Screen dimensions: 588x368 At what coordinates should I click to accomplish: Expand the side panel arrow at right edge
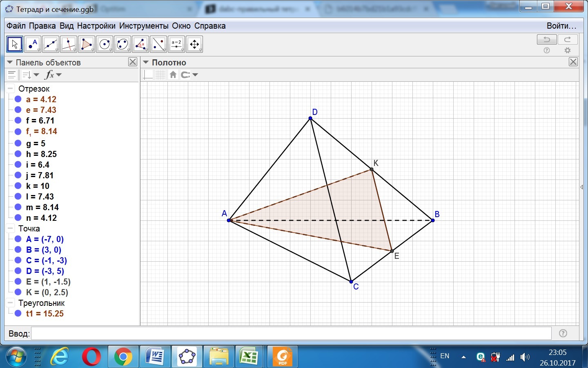point(582,187)
